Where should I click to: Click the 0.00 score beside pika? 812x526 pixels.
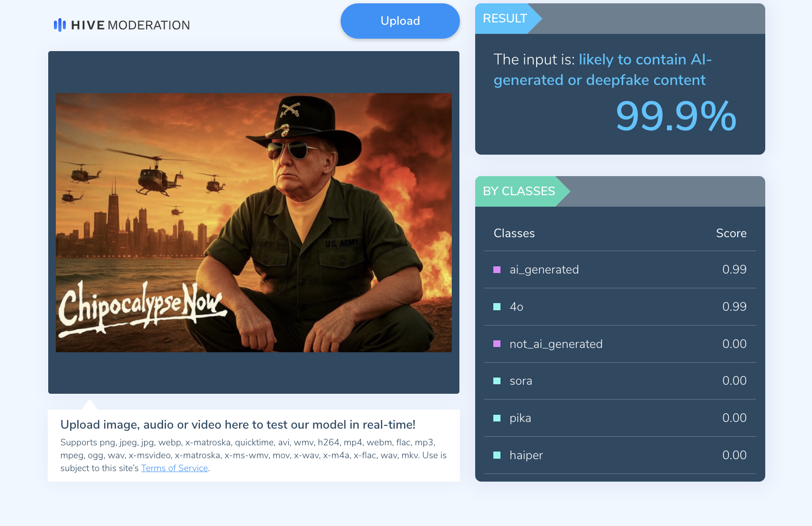pos(734,418)
